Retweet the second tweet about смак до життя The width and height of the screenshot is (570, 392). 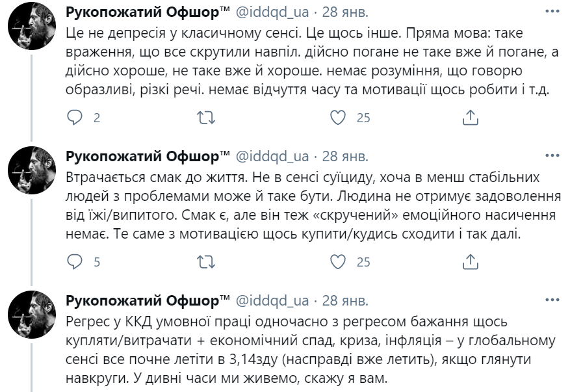(x=206, y=262)
